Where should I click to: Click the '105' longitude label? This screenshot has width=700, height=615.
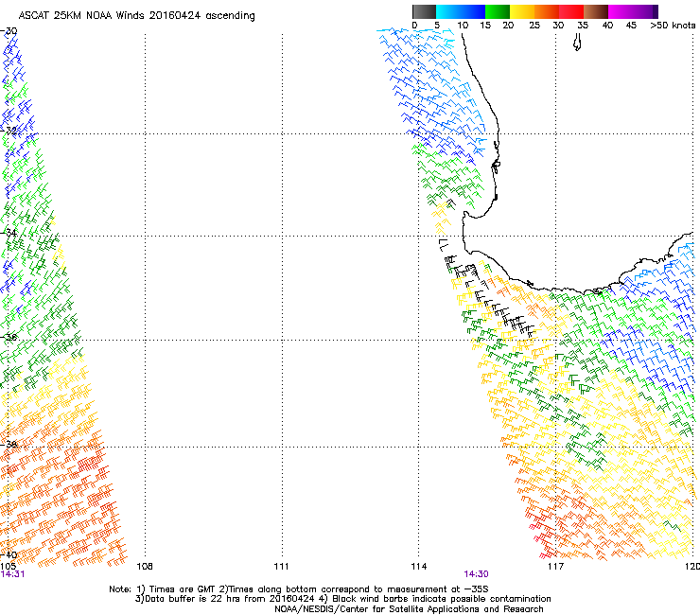pyautogui.click(x=8, y=567)
